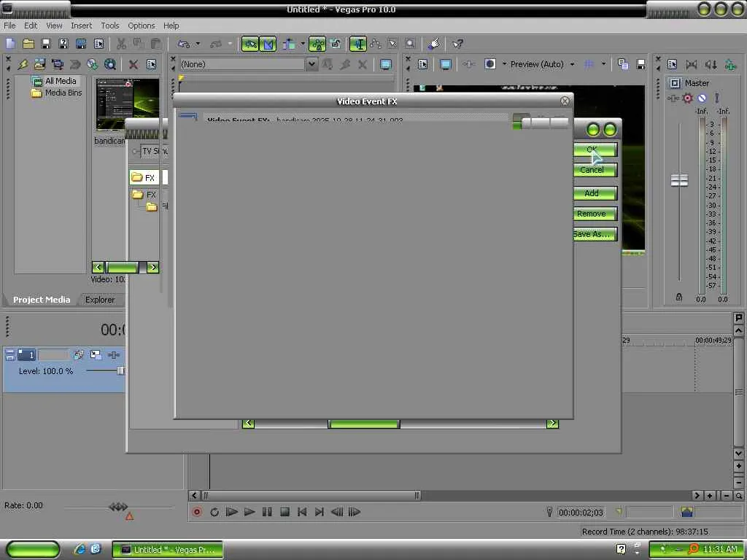This screenshot has width=747, height=560.
Task: Switch to the Project Media tab
Action: [42, 300]
